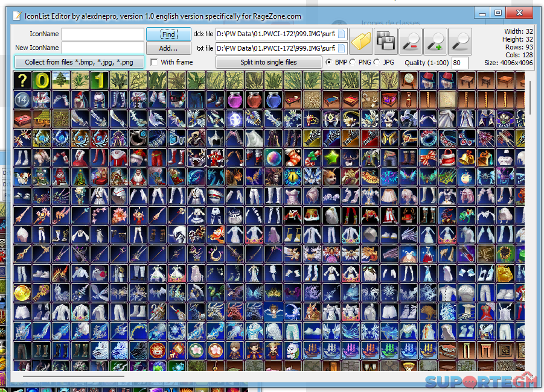544x392 pixels.
Task: Reset zoom with the plain magnifier
Action: tap(460, 42)
